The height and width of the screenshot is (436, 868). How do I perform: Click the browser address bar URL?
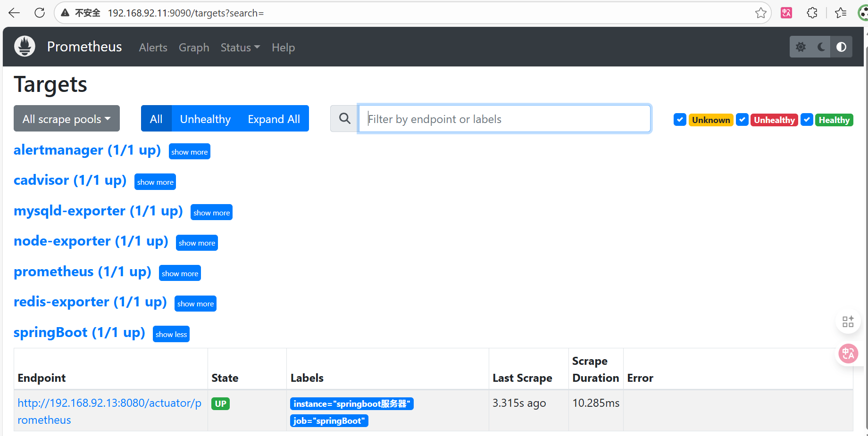pyautogui.click(x=186, y=13)
